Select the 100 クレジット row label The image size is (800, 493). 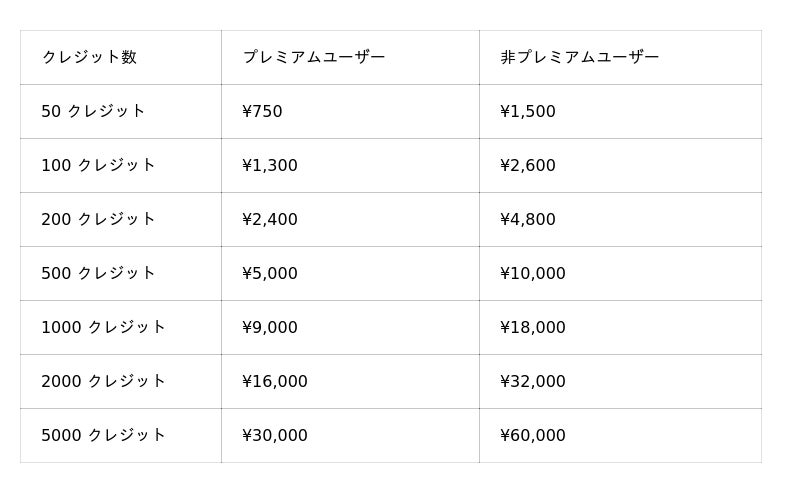(x=98, y=165)
